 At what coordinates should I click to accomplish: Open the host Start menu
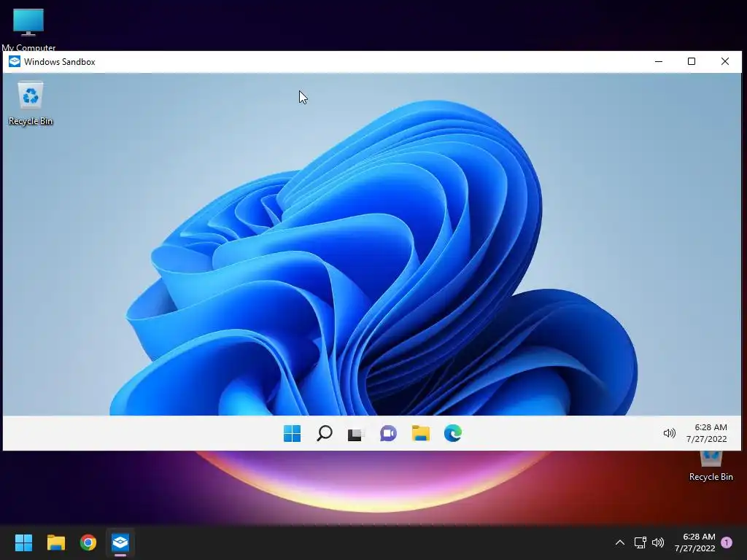[x=23, y=542]
